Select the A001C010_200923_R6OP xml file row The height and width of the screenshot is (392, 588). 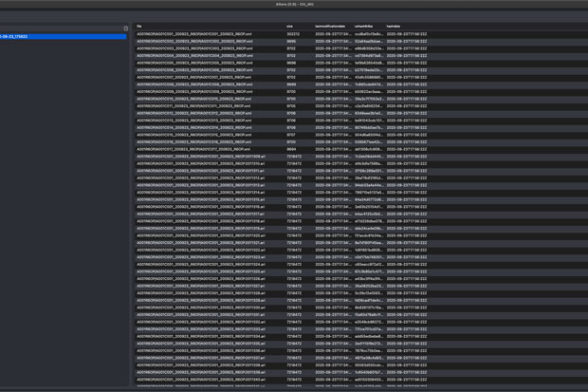pos(361,99)
